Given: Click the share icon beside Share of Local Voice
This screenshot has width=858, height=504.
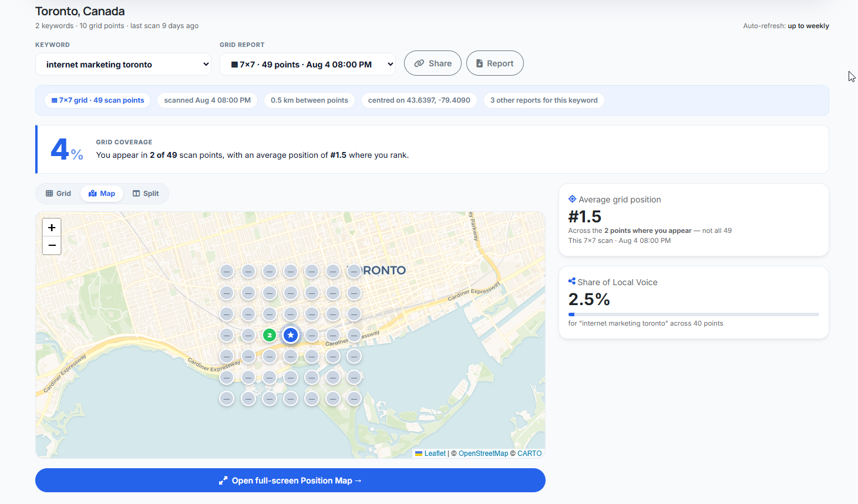Looking at the screenshot, I should [x=572, y=282].
